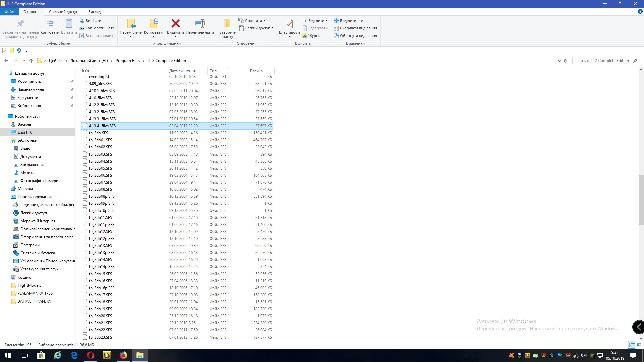Click the Properties (Властивості) icon
Viewport: 644px width, 362px height.
(289, 24)
